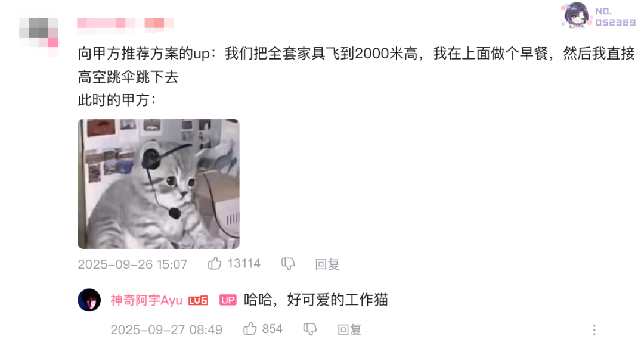The image size is (644, 349).
Task: Click the comment text about 2000米高
Action: click(356, 65)
